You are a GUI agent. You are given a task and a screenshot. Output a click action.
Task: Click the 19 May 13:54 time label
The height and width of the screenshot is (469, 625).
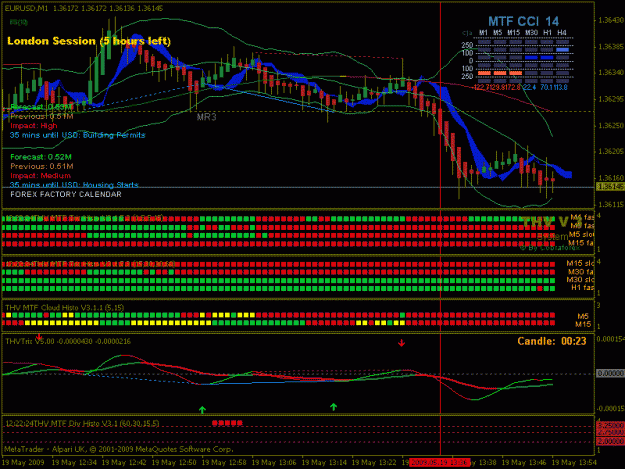tap(574, 463)
